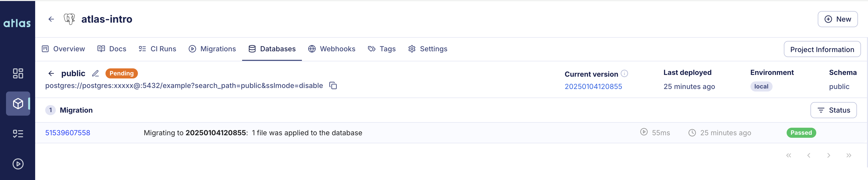Go back using arrow beside atlas-intro
Screen dimensions: 868x180
51,19
